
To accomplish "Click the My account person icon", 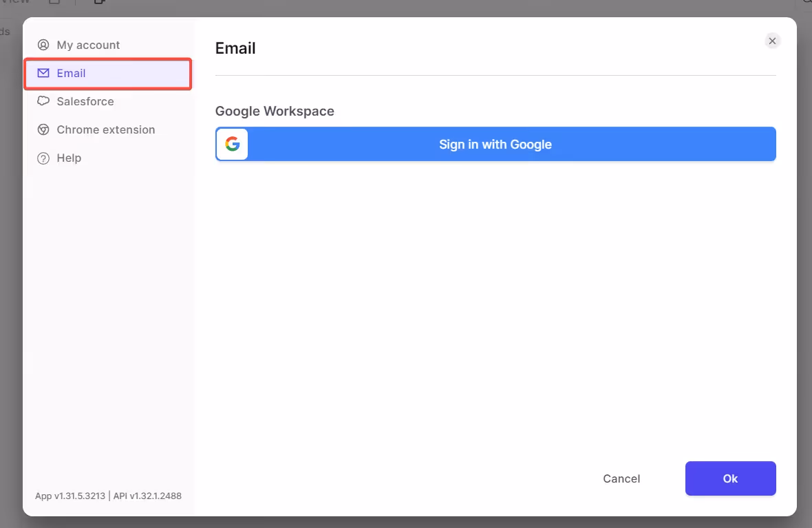I will (x=43, y=45).
